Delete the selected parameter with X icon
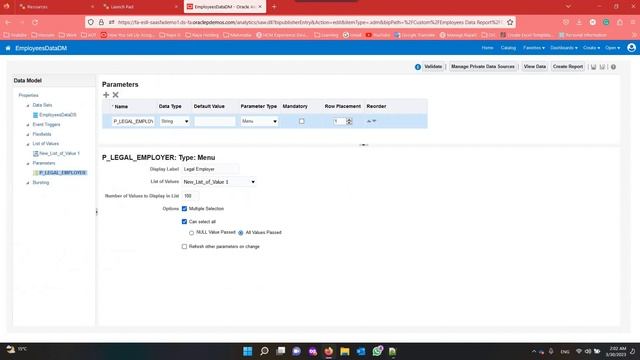The image size is (640, 360). click(x=116, y=95)
